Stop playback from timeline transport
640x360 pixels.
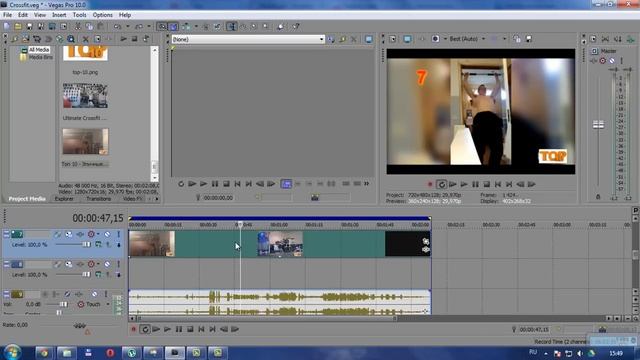(x=190, y=329)
